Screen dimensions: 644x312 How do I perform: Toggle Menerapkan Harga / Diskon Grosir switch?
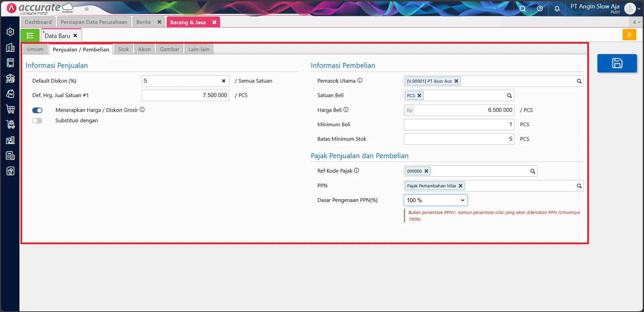(37, 110)
